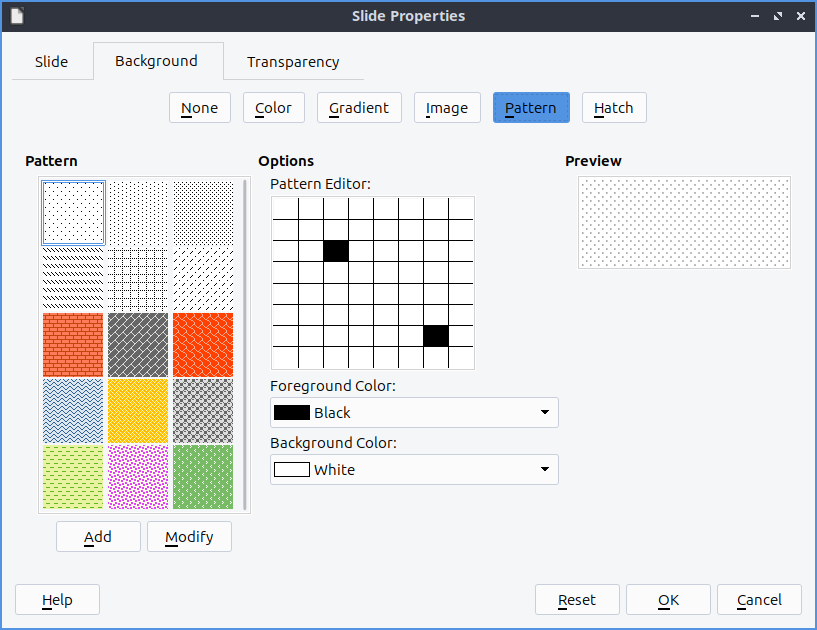Viewport: 817px width, 630px height.
Task: Switch to the Transparency tab
Action: (x=293, y=62)
